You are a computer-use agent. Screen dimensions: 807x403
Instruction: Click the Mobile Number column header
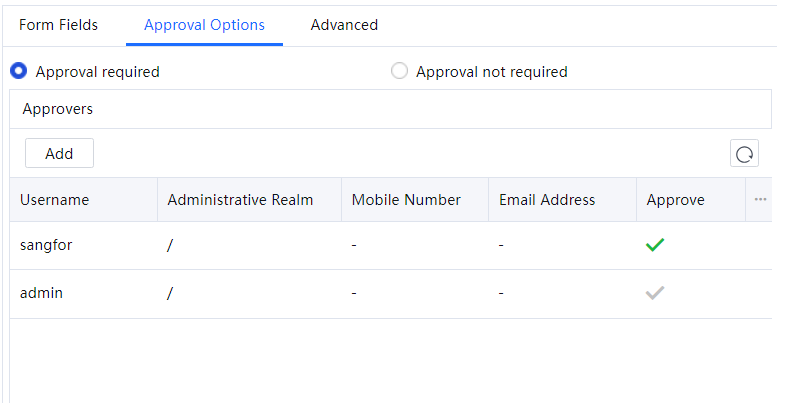click(x=406, y=200)
